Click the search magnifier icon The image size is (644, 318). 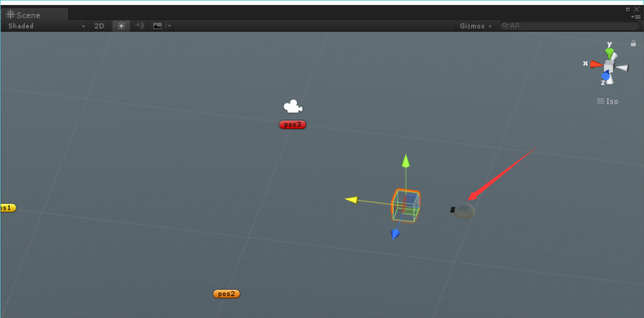[505, 25]
